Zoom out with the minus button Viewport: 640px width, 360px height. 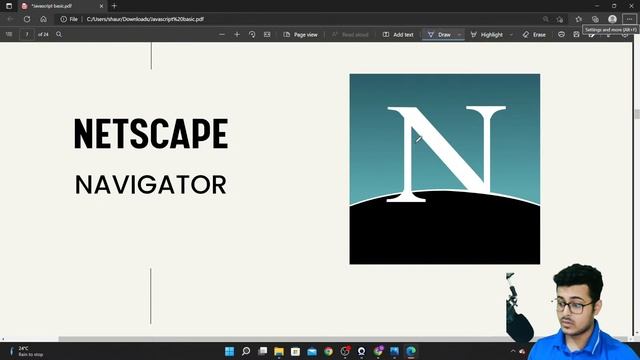click(222, 35)
